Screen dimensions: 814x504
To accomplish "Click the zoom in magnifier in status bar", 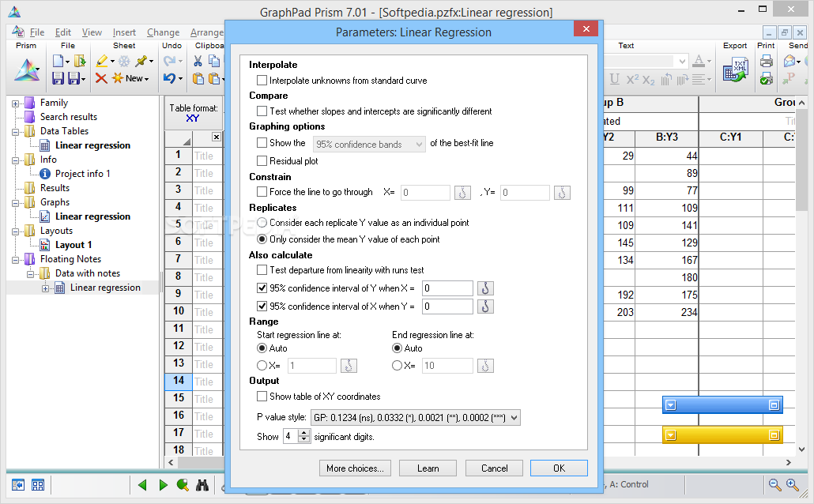I will pyautogui.click(x=792, y=485).
